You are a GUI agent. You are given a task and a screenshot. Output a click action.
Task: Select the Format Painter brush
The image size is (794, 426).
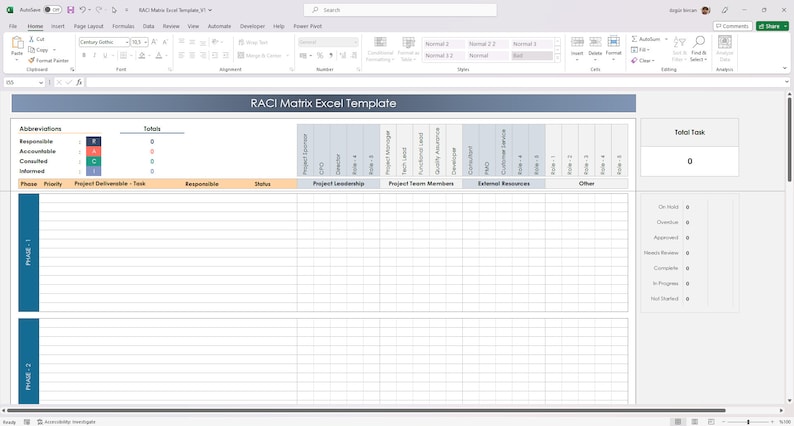click(x=31, y=60)
